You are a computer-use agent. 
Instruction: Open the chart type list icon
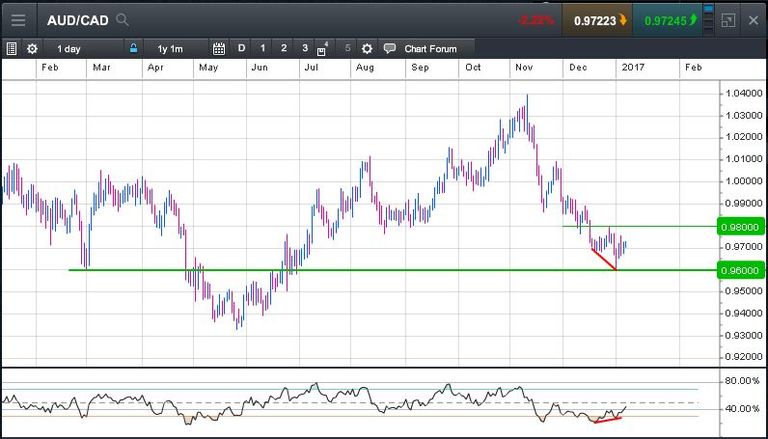click(12, 49)
